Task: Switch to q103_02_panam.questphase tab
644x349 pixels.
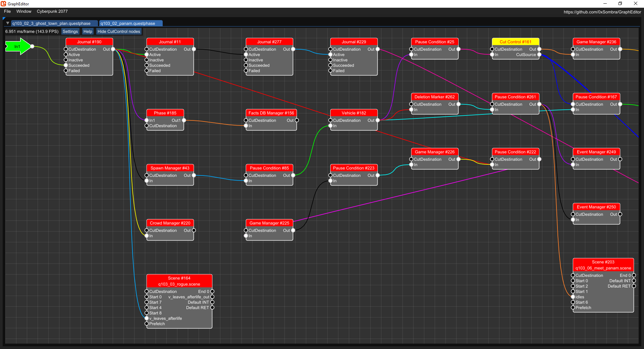Action: coord(131,23)
